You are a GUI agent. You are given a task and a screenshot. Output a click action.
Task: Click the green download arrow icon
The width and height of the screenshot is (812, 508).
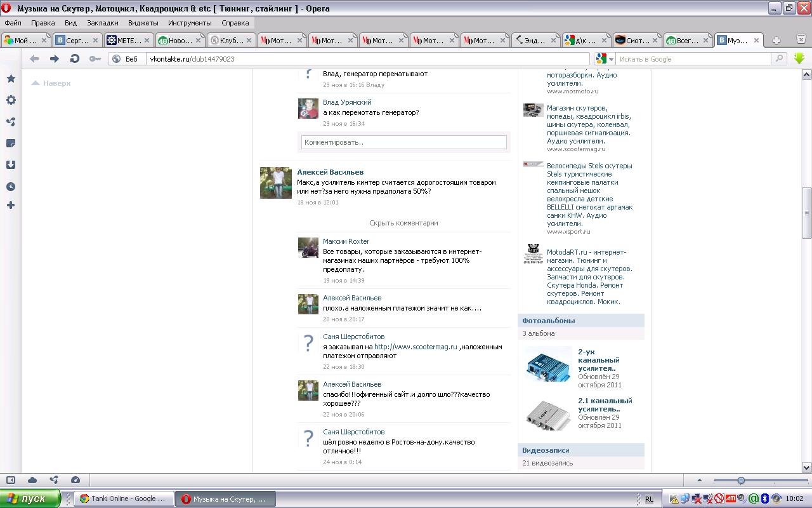[799, 58]
